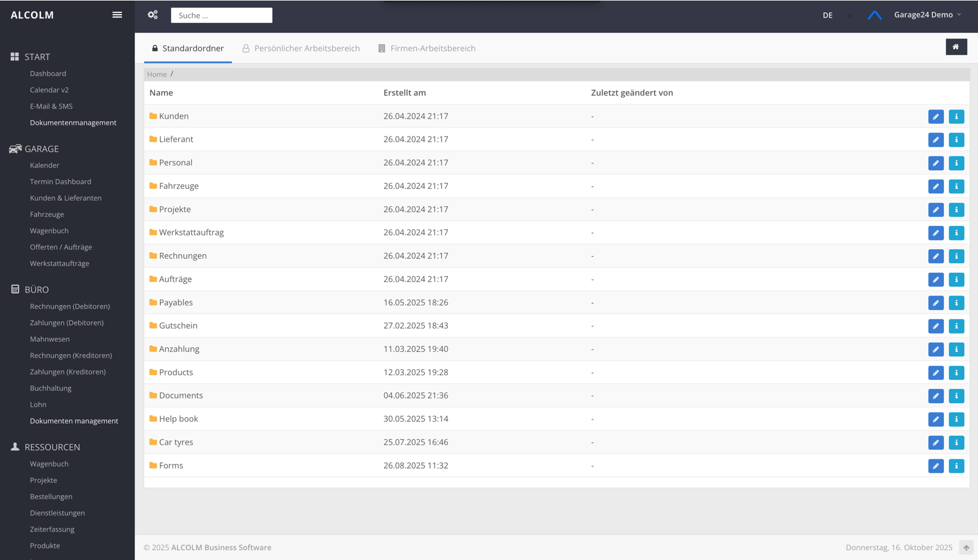Open the settings gears icon in the top bar
978x560 pixels.
(x=152, y=14)
